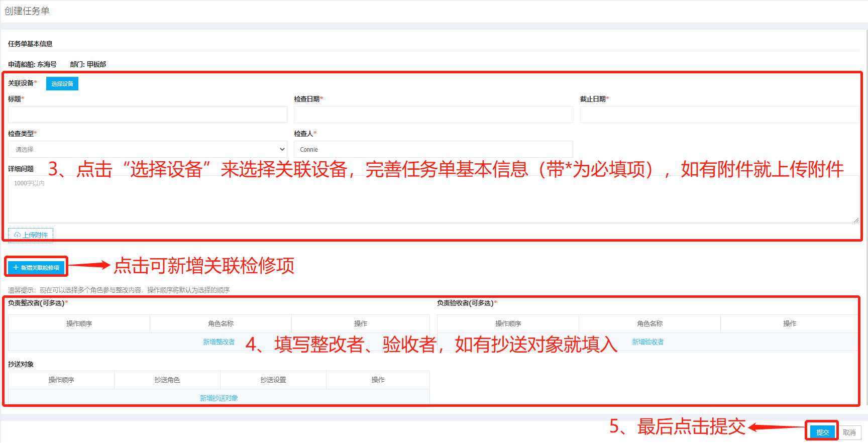This screenshot has width=868, height=443.
Task: Click the 选择设备 button
Action: (62, 84)
